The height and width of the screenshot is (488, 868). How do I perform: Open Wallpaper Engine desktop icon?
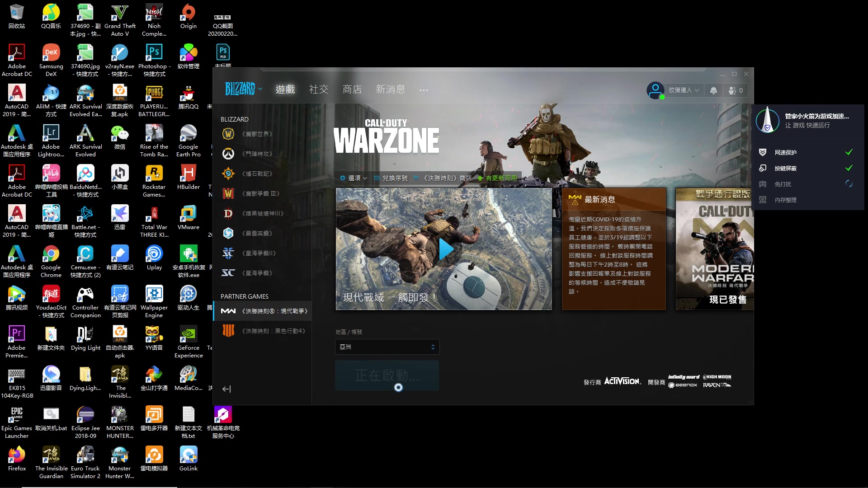(x=154, y=302)
